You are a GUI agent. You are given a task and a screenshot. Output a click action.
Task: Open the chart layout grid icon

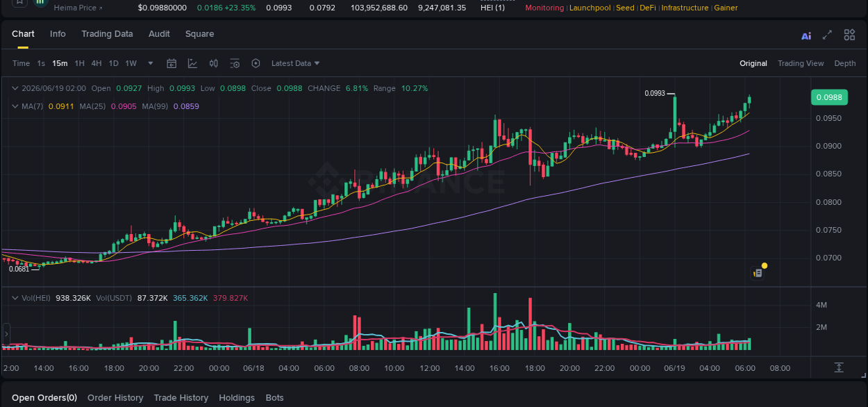point(849,35)
